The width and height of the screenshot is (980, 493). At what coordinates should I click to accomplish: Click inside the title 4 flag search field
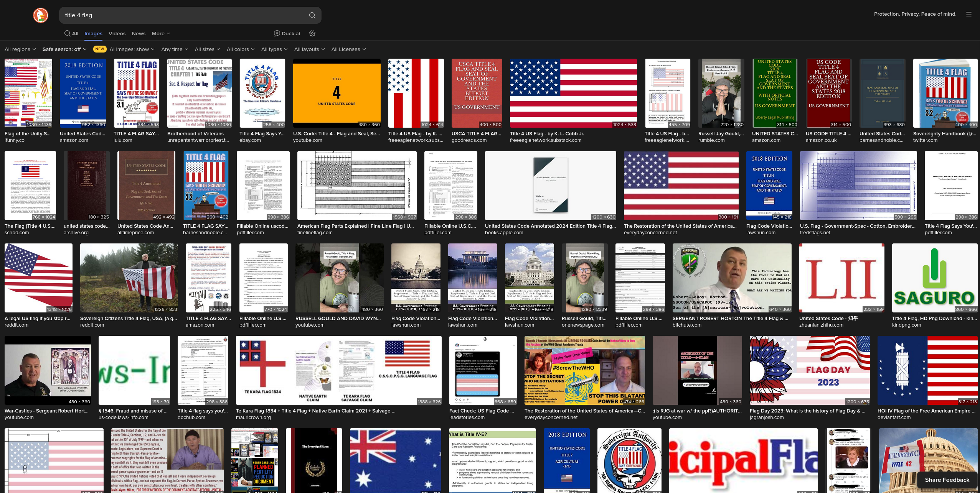pos(184,15)
